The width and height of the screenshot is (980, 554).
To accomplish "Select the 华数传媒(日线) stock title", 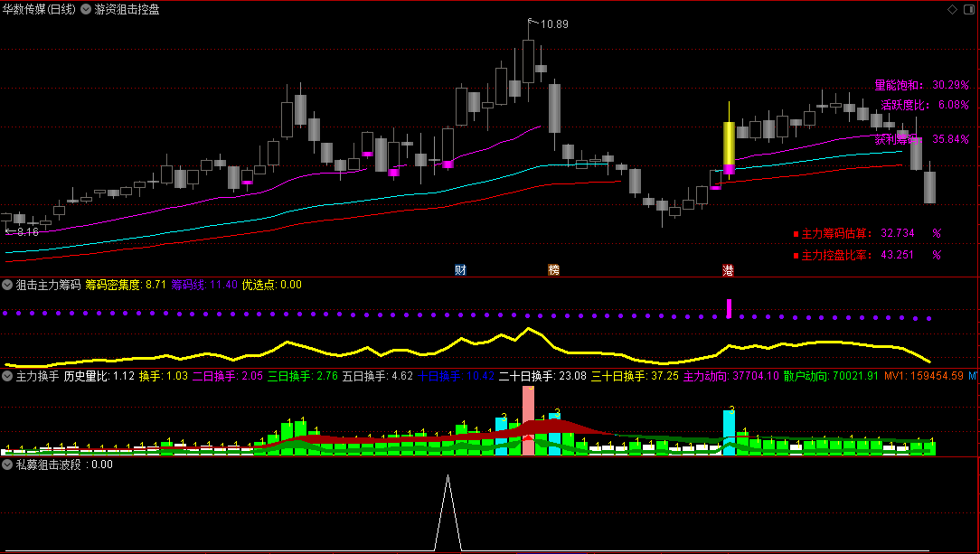I will pyautogui.click(x=39, y=9).
